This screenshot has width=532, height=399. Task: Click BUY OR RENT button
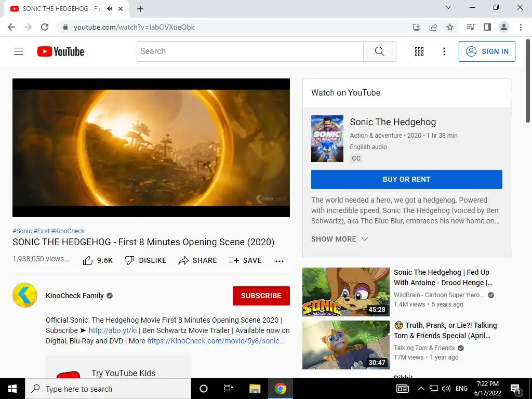click(x=406, y=179)
